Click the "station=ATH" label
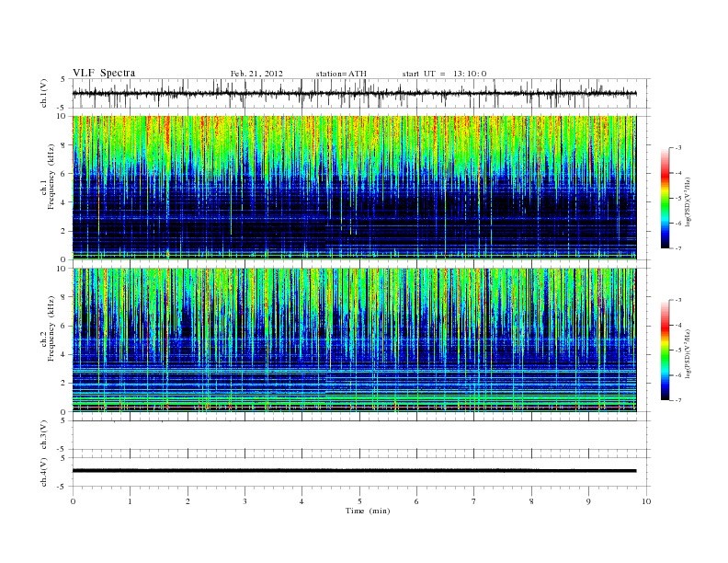728x563 pixels. 341,74
